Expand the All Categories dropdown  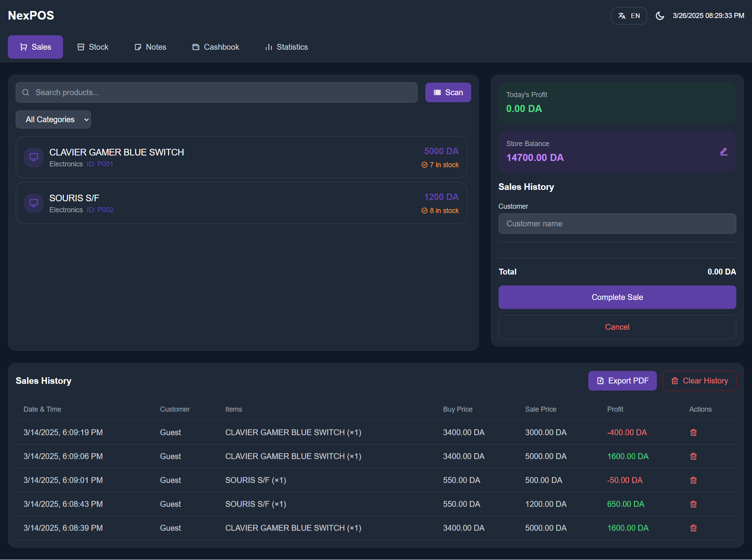pos(53,119)
